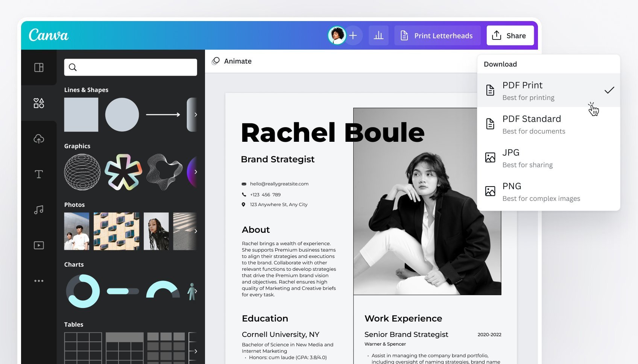
Task: Open the Uploads panel cloud icon
Action: (x=39, y=138)
